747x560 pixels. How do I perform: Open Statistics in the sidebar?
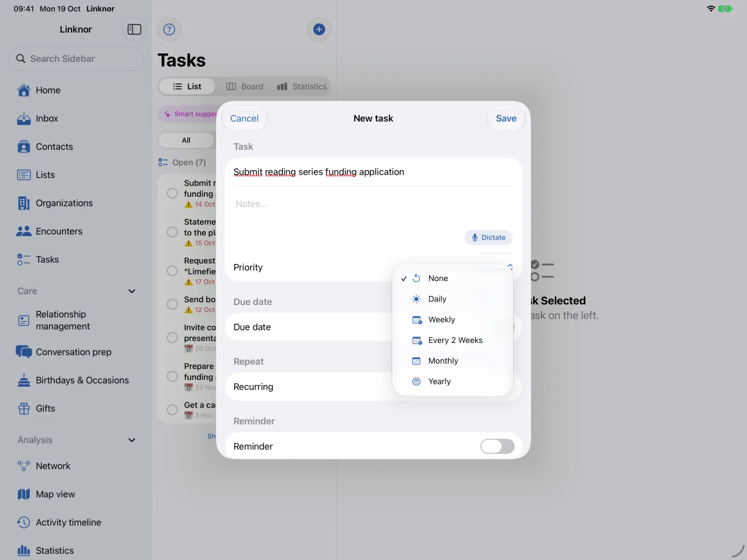(76, 550)
